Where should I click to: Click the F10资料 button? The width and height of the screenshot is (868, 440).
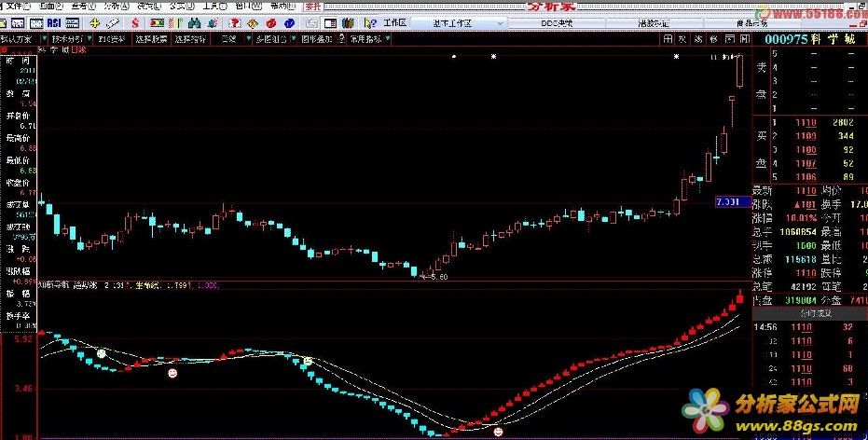pyautogui.click(x=111, y=39)
